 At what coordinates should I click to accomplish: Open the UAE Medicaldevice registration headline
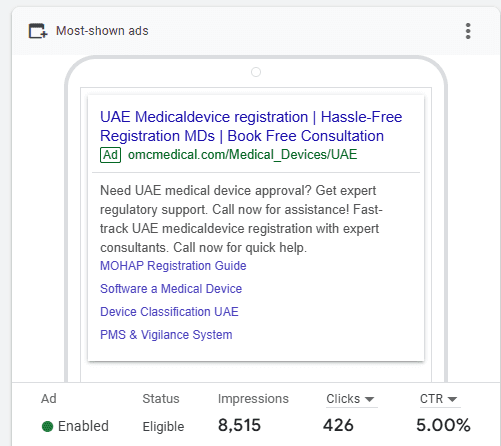(x=251, y=126)
